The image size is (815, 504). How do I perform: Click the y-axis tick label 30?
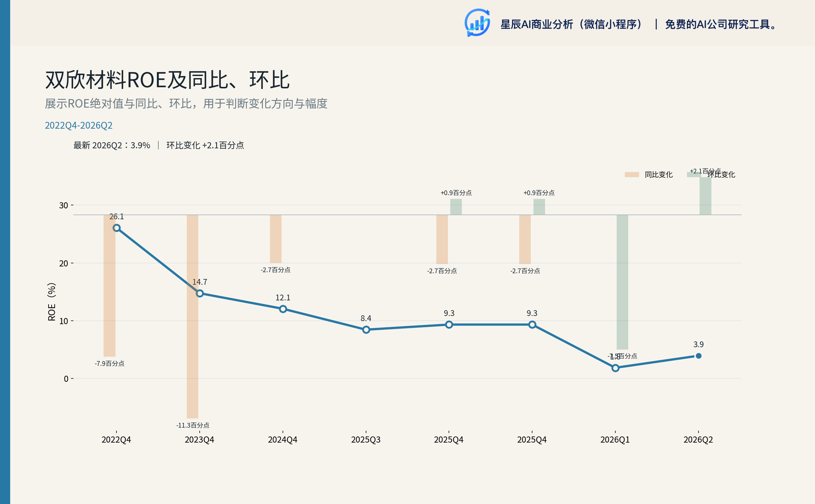pos(64,205)
